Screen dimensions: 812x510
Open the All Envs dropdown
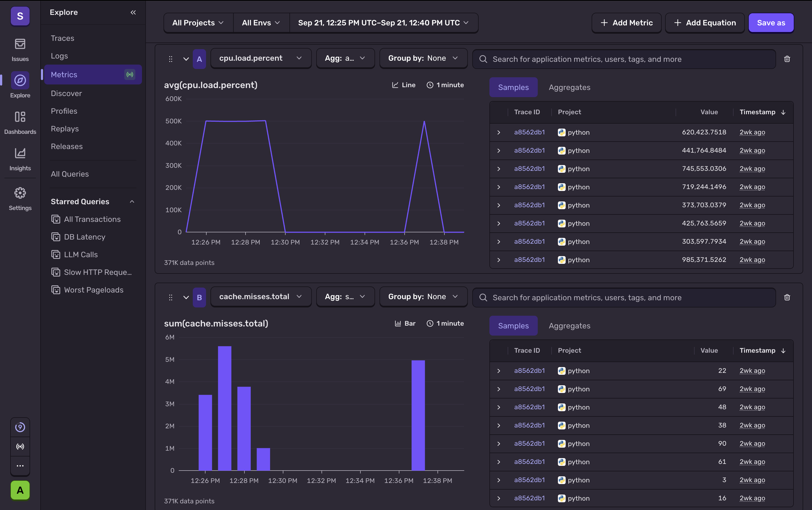[x=261, y=23]
